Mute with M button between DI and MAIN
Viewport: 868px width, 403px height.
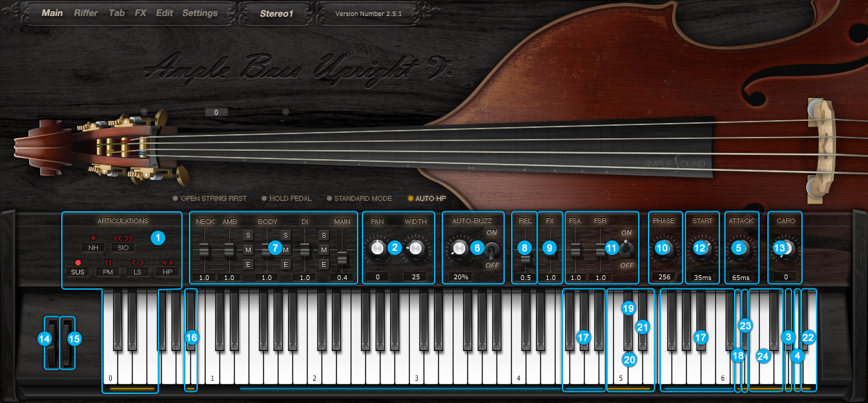(x=324, y=249)
